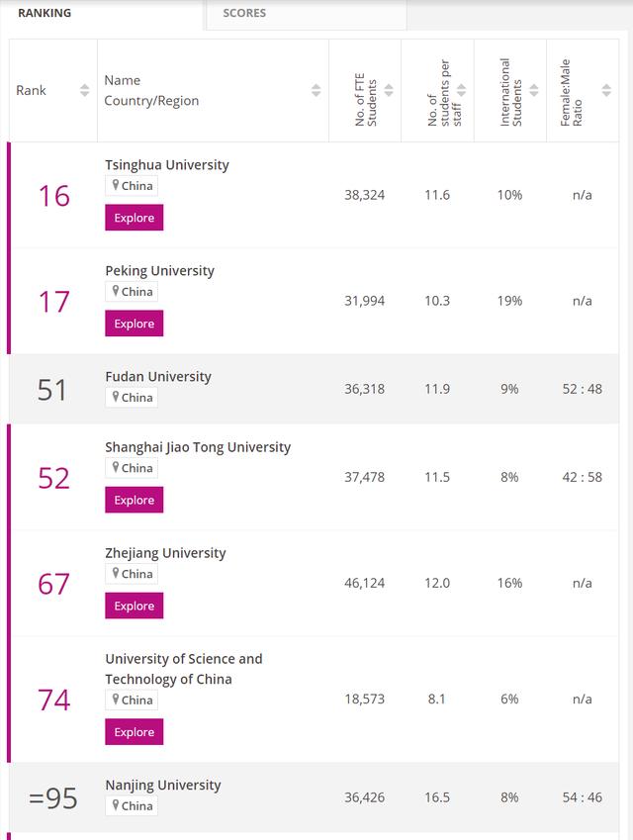Sort by No. of FTE Students
The image size is (633, 840).
coord(389,91)
